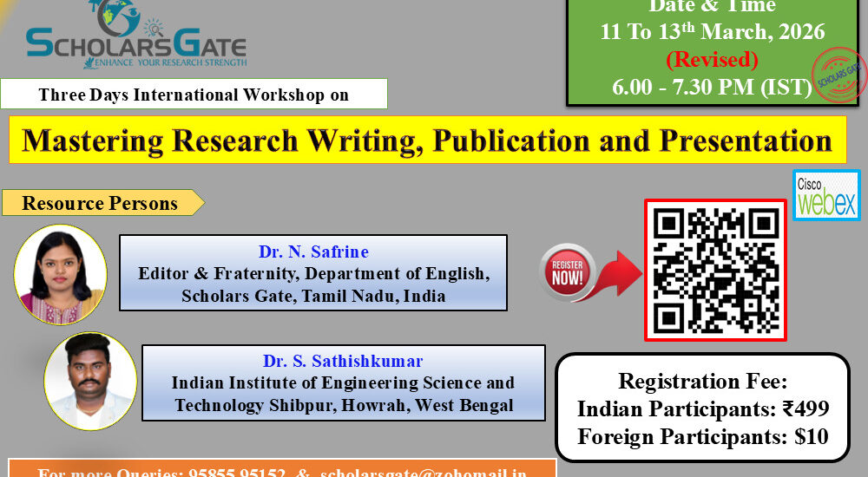The image size is (868, 477).
Task: Click the 6.00 - 7.30 PM (IST) time
Action: pyautogui.click(x=711, y=87)
